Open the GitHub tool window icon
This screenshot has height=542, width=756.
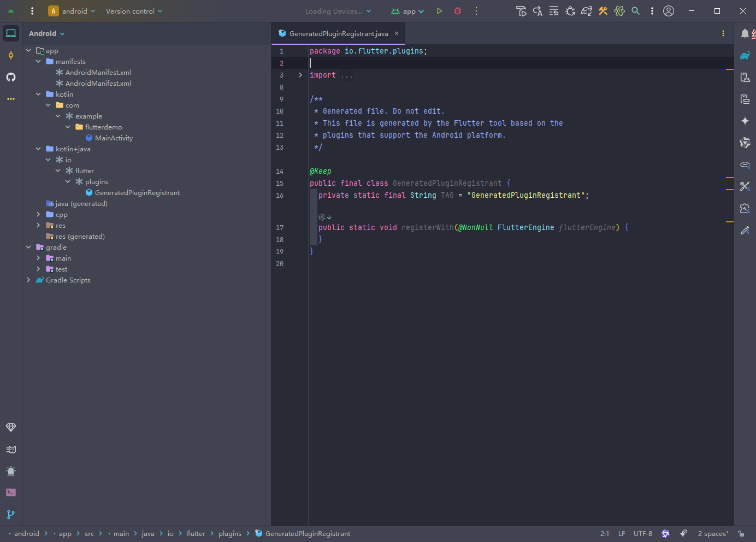click(11, 77)
